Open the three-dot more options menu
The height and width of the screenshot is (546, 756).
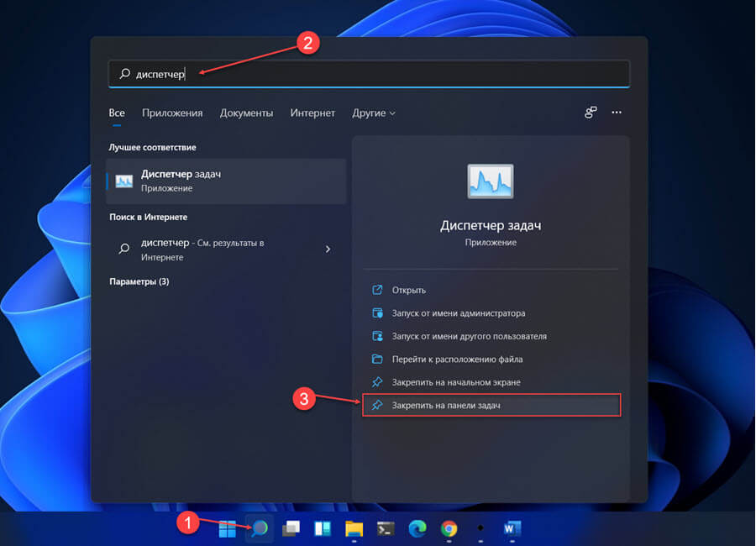click(617, 113)
